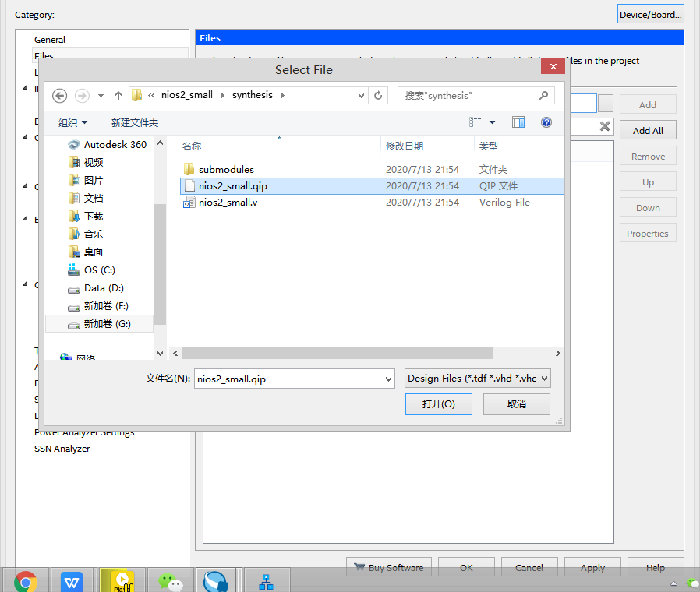
Task: Click the clear X icon in Settings
Action: (x=605, y=126)
